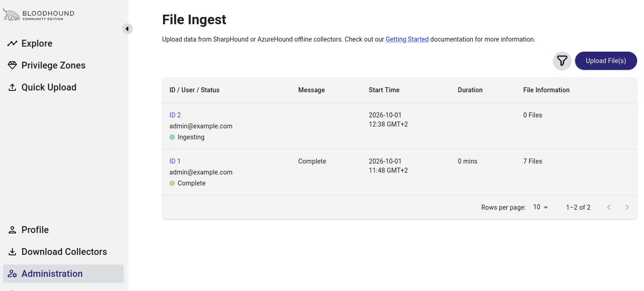644x291 pixels.
Task: Click the Profile person icon
Action: (x=12, y=230)
